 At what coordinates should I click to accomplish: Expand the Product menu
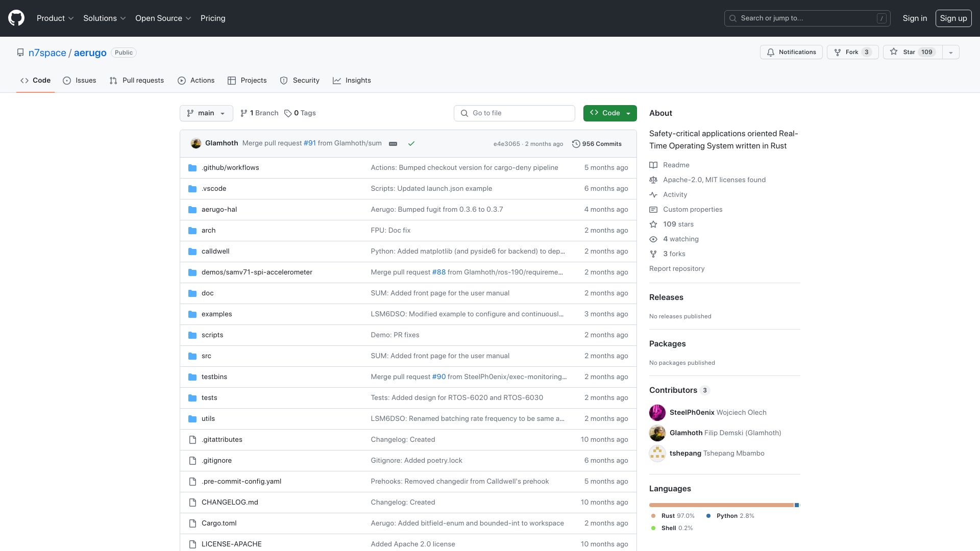coord(55,18)
